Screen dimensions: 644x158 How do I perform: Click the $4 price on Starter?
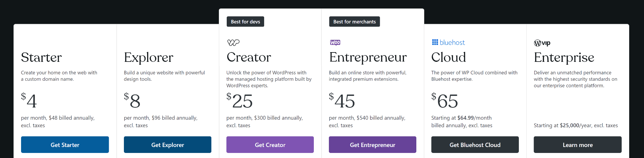29,101
